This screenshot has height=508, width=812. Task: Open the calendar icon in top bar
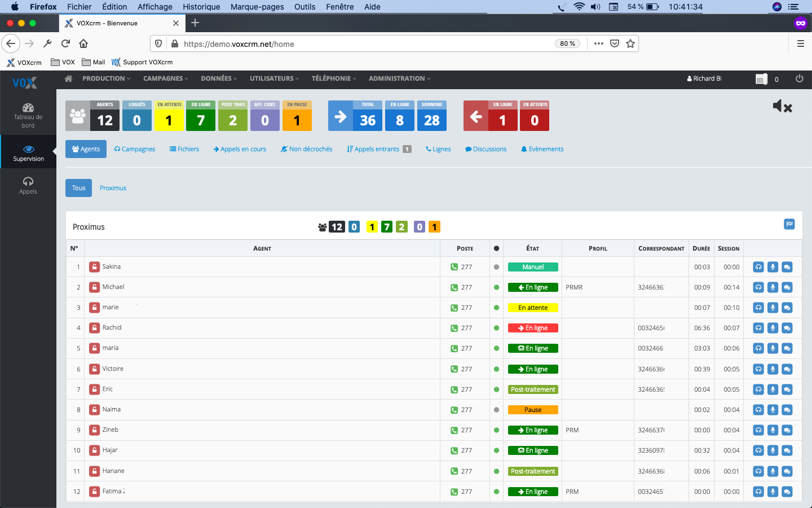pyautogui.click(x=761, y=79)
